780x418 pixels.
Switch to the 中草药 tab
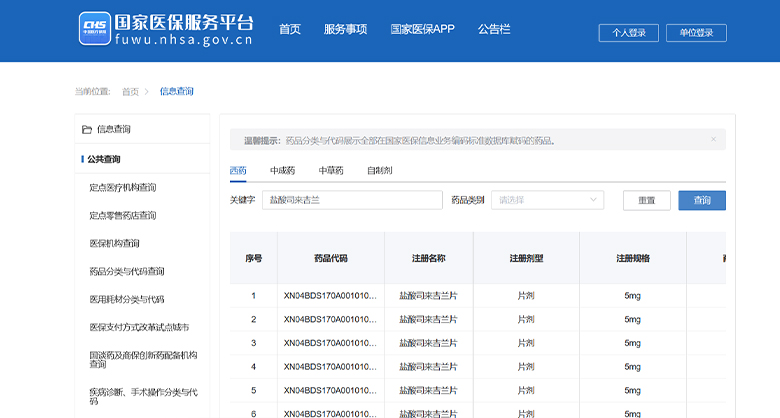(x=331, y=171)
